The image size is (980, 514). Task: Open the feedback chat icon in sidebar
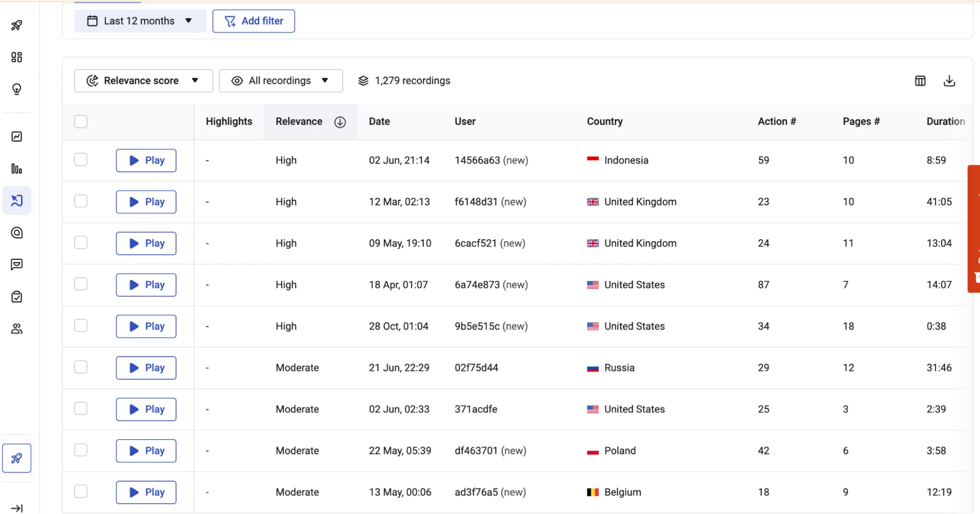tap(17, 265)
